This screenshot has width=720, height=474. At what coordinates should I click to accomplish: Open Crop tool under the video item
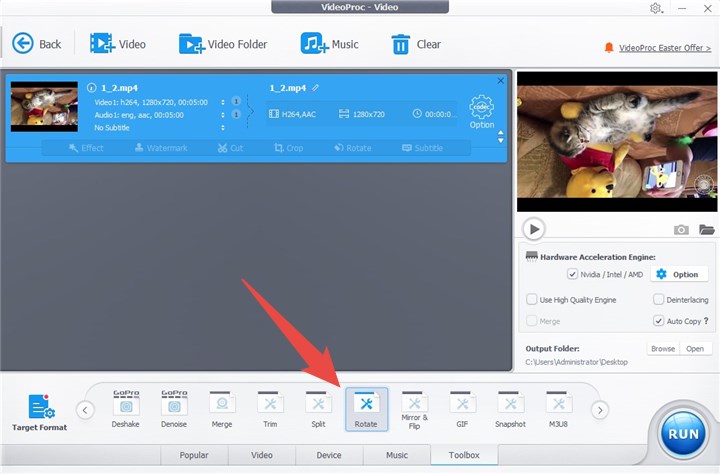pyautogui.click(x=288, y=148)
